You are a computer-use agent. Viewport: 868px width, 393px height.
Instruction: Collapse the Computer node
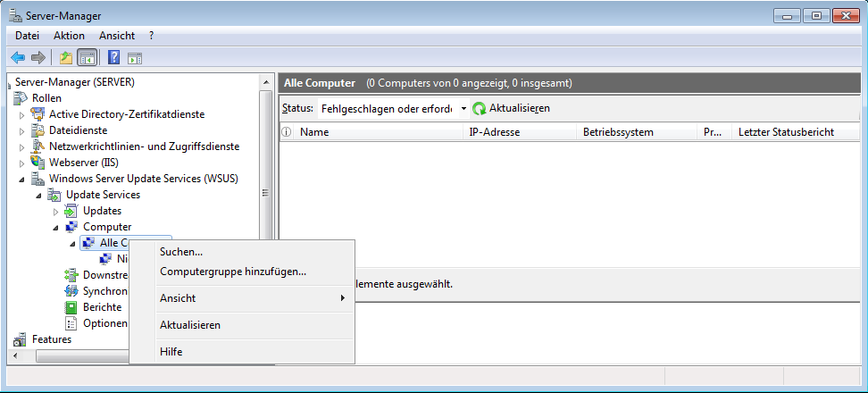pyautogui.click(x=56, y=228)
